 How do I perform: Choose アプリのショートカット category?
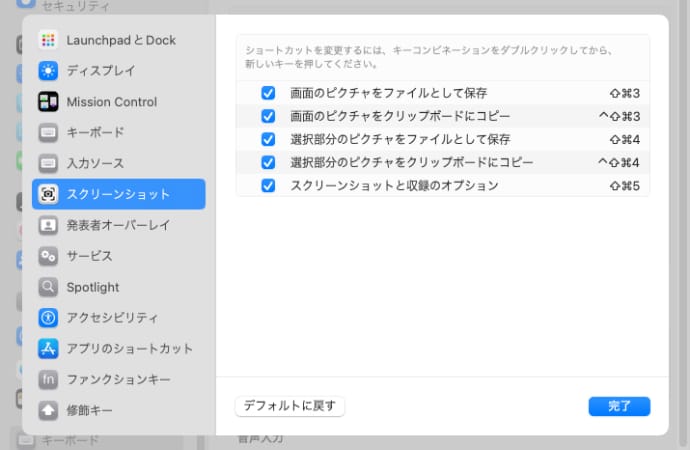click(x=129, y=349)
